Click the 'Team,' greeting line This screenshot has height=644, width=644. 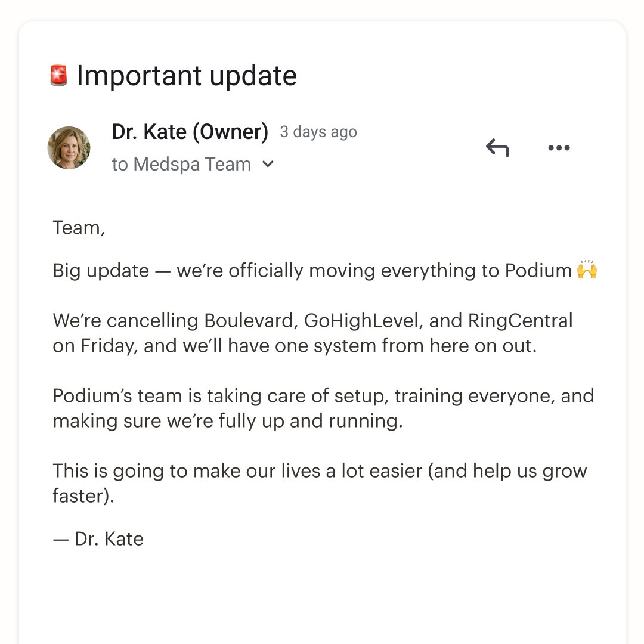pyautogui.click(x=79, y=228)
